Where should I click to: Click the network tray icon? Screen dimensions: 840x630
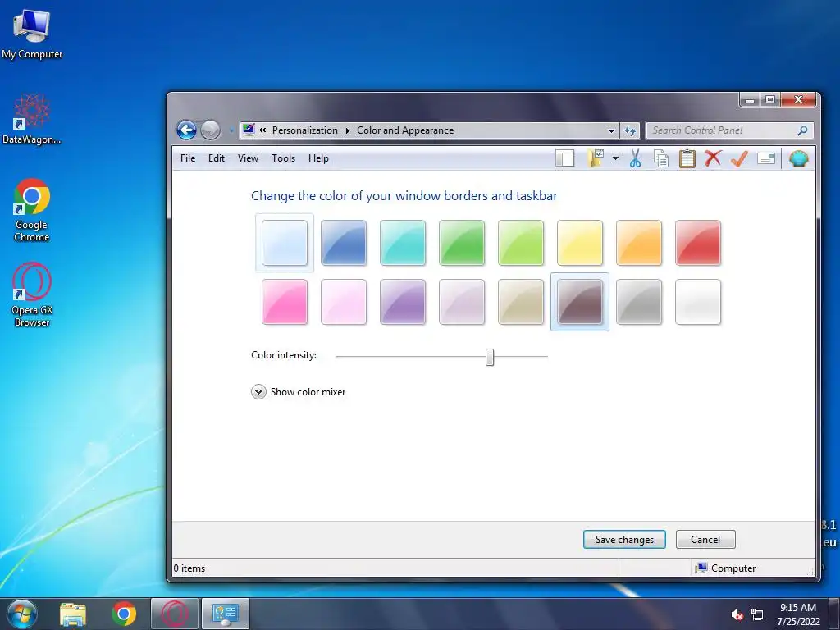pyautogui.click(x=756, y=615)
